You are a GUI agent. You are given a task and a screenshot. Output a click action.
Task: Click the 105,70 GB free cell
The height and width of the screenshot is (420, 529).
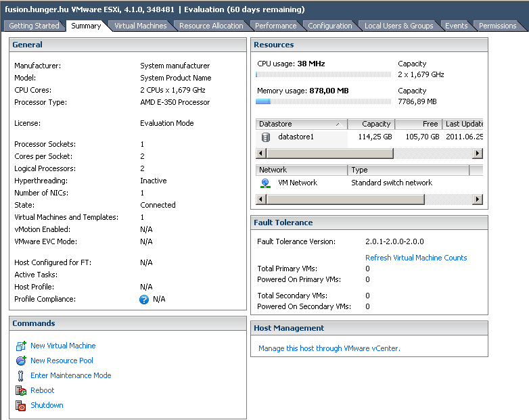click(x=422, y=137)
